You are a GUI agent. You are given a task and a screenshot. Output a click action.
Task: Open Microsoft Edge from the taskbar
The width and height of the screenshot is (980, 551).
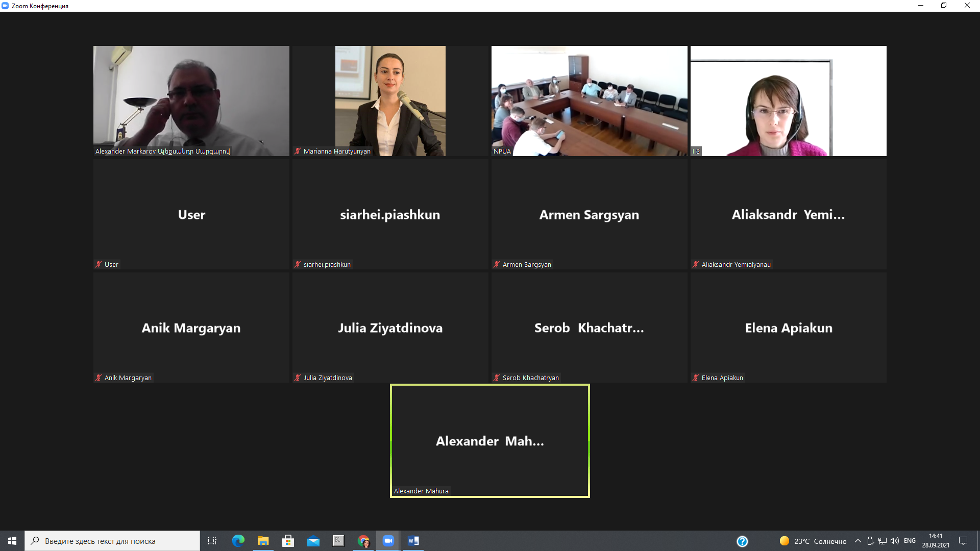pos(238,541)
